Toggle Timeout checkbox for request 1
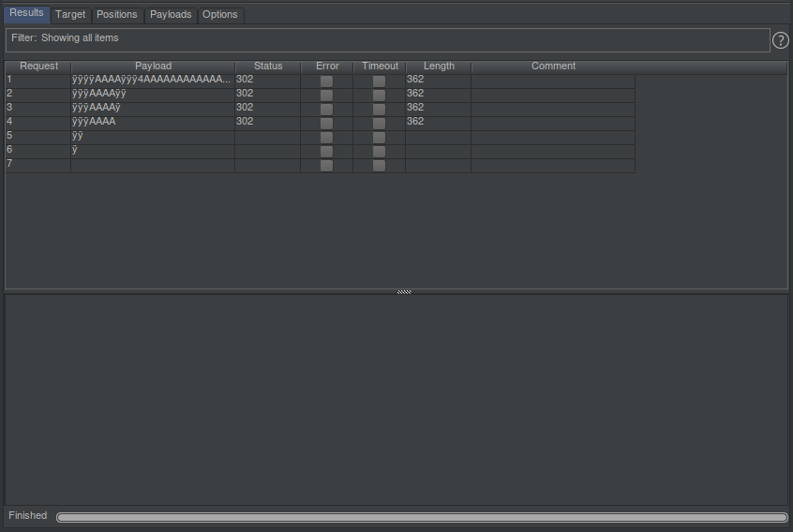793x532 pixels. (x=379, y=81)
